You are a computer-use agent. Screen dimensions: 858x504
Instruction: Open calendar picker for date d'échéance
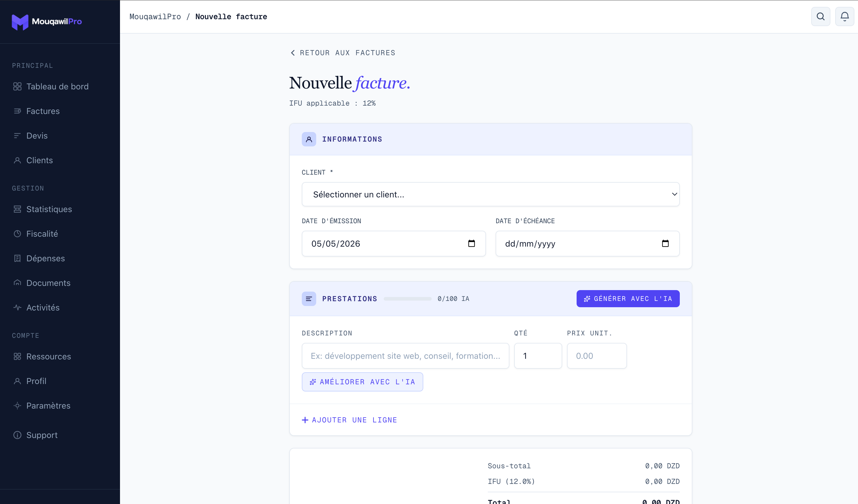(x=665, y=244)
